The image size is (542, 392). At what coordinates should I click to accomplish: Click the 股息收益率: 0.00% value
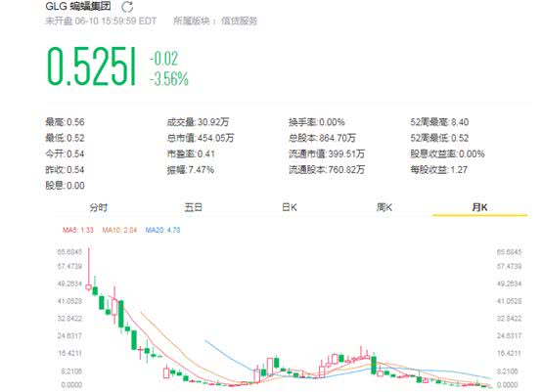[x=448, y=153]
